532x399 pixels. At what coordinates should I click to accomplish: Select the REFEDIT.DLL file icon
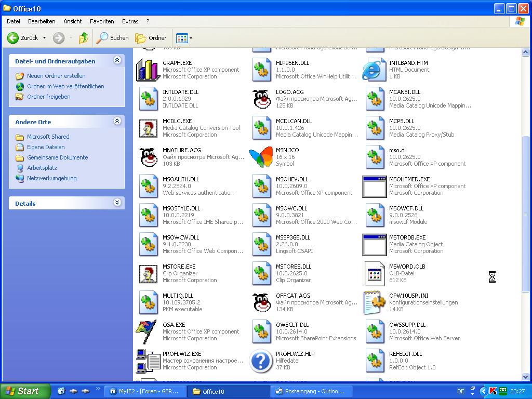click(375, 361)
